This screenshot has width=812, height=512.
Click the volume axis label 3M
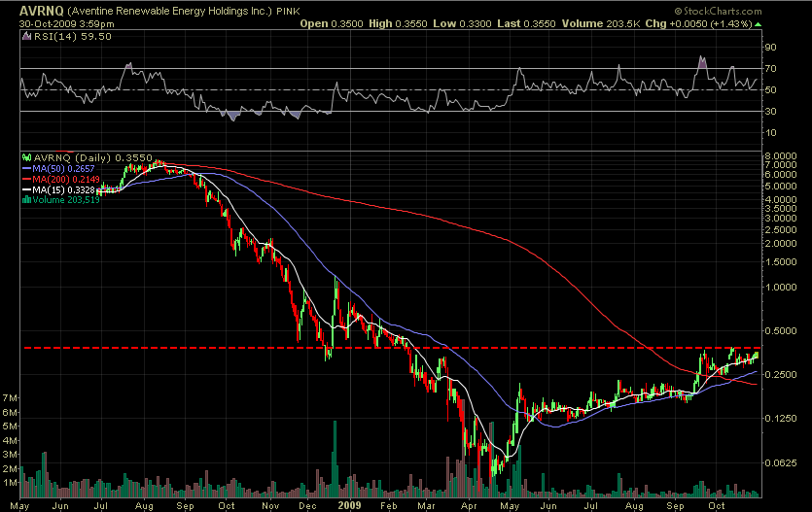pyautogui.click(x=10, y=454)
